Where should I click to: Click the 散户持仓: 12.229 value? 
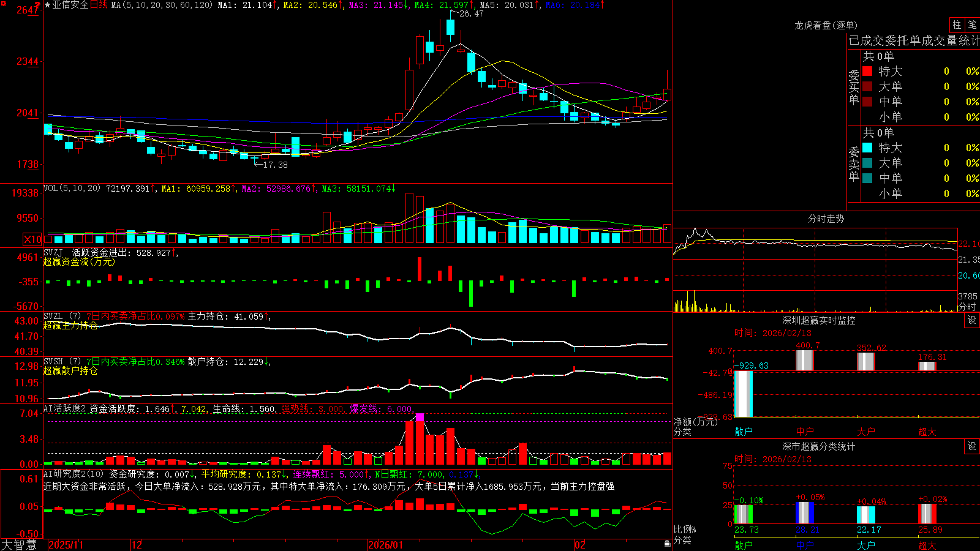pyautogui.click(x=225, y=362)
